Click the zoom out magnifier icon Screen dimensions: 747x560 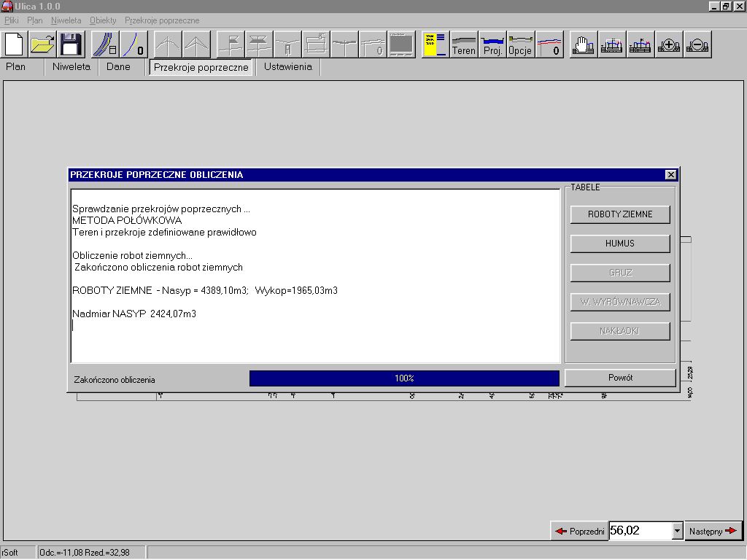pyautogui.click(x=697, y=44)
